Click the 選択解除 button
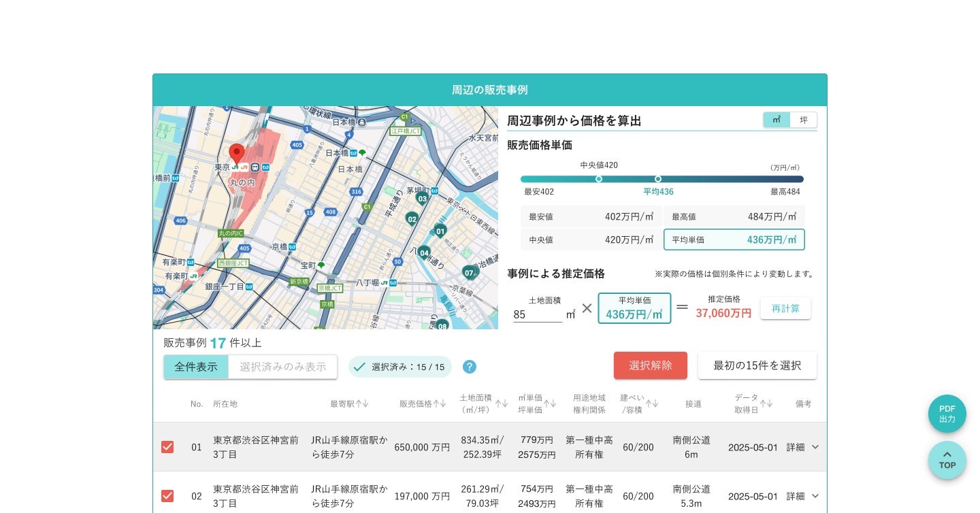Image resolution: width=980 pixels, height=513 pixels. tap(650, 365)
